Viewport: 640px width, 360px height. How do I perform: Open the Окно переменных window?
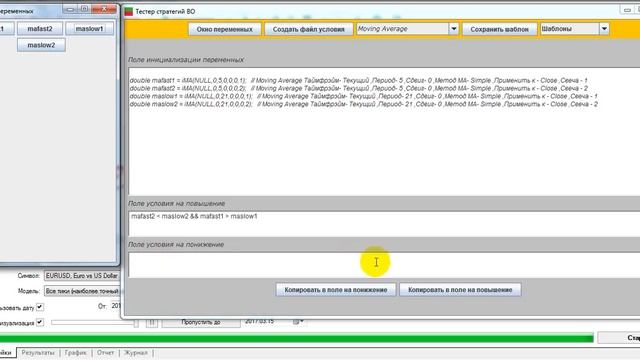(224, 29)
